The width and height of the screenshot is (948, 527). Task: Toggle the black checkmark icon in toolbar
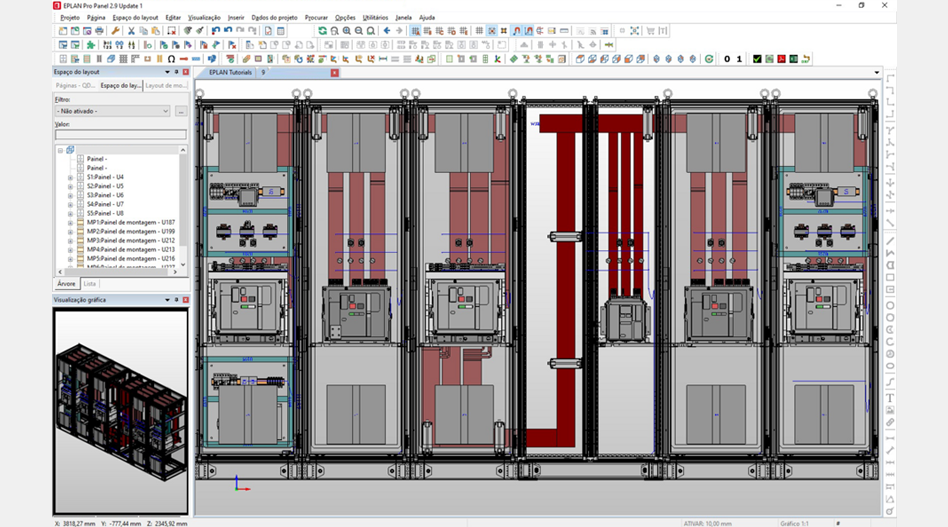click(757, 59)
